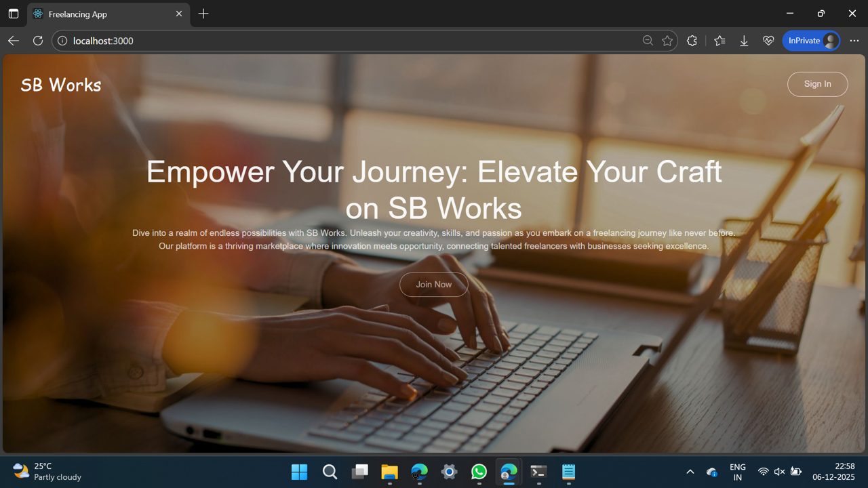Show browser Downloads
This screenshot has height=488, width=868.
[744, 41]
